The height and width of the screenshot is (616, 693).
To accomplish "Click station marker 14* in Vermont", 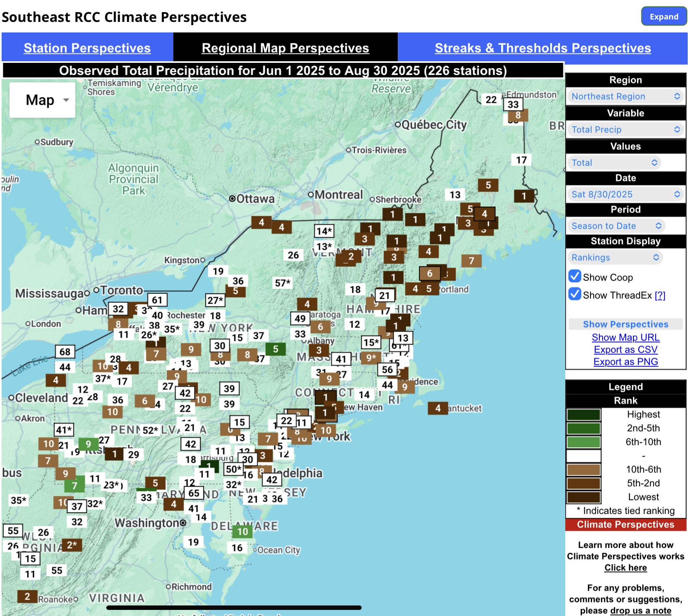I will [324, 231].
